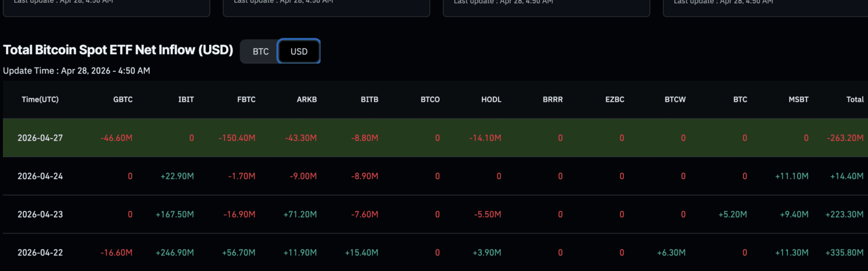Click the BTCW column header
Image resolution: width=868 pixels, height=271 pixels.
[675, 99]
